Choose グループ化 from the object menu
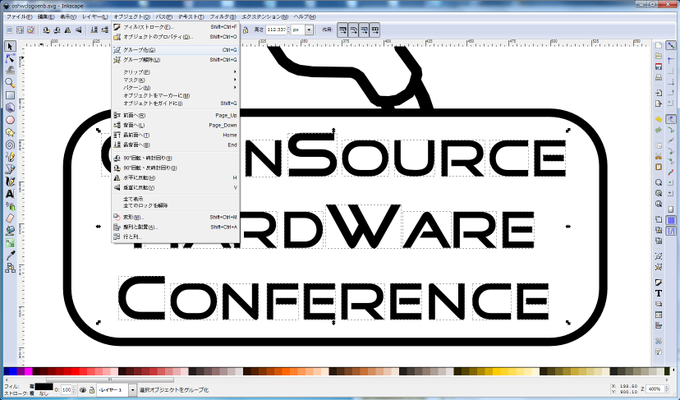This screenshot has width=680, height=400. point(175,50)
